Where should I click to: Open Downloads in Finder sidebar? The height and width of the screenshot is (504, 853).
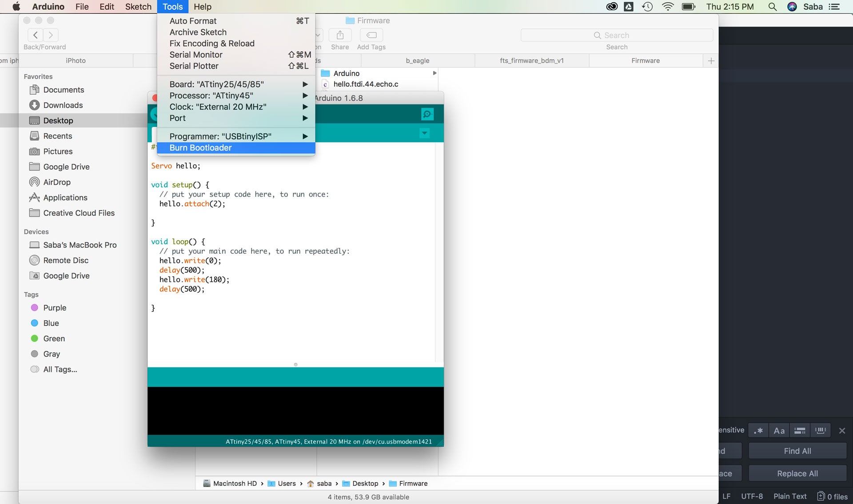pyautogui.click(x=63, y=105)
